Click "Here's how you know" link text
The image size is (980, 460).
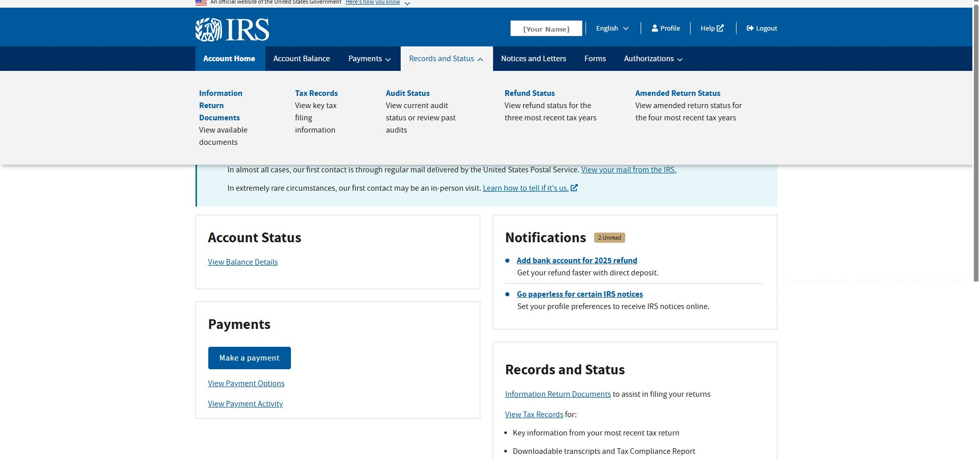(373, 3)
